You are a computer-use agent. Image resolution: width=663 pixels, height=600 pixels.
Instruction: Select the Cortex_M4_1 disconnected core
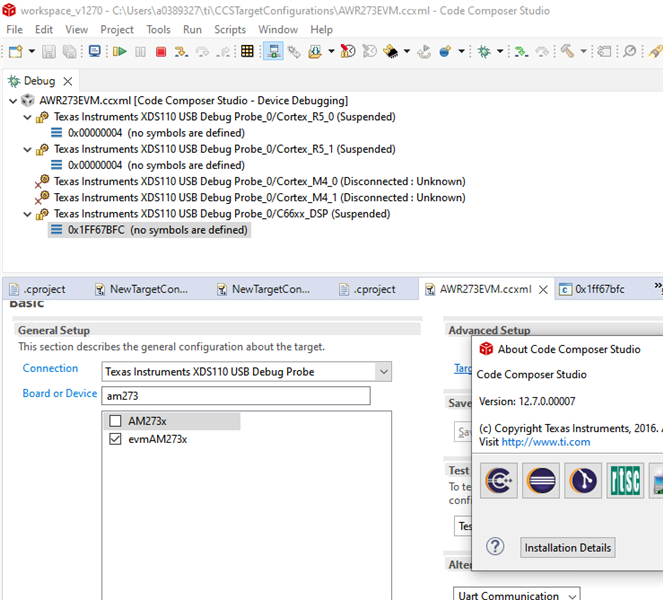(259, 197)
